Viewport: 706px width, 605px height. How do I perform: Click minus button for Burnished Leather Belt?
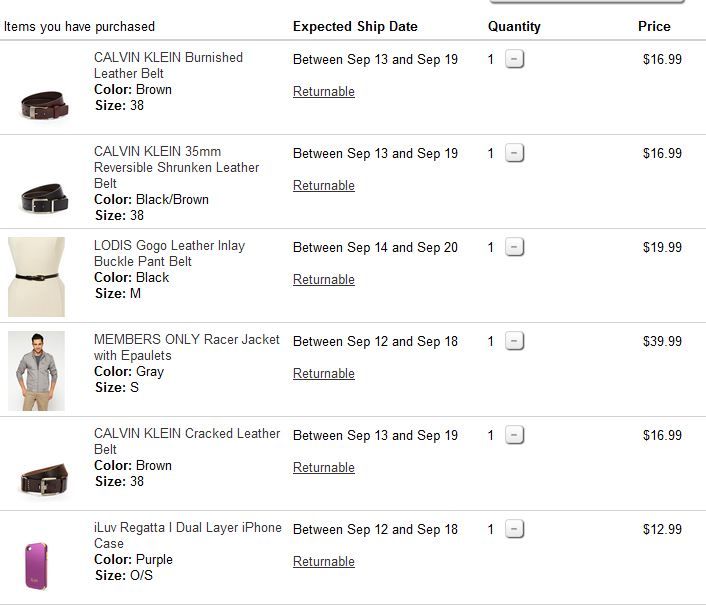(514, 60)
